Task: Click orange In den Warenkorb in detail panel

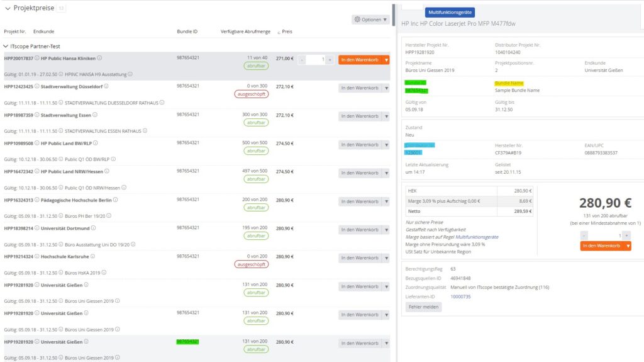Action: (x=602, y=246)
